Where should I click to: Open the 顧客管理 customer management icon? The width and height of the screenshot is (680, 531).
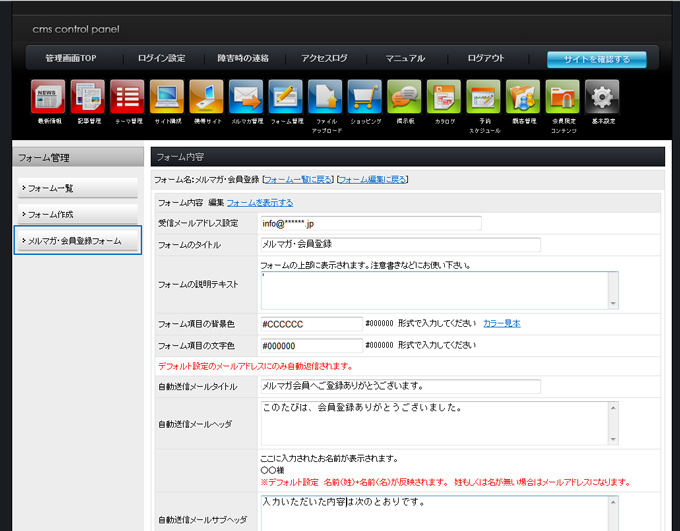(523, 97)
